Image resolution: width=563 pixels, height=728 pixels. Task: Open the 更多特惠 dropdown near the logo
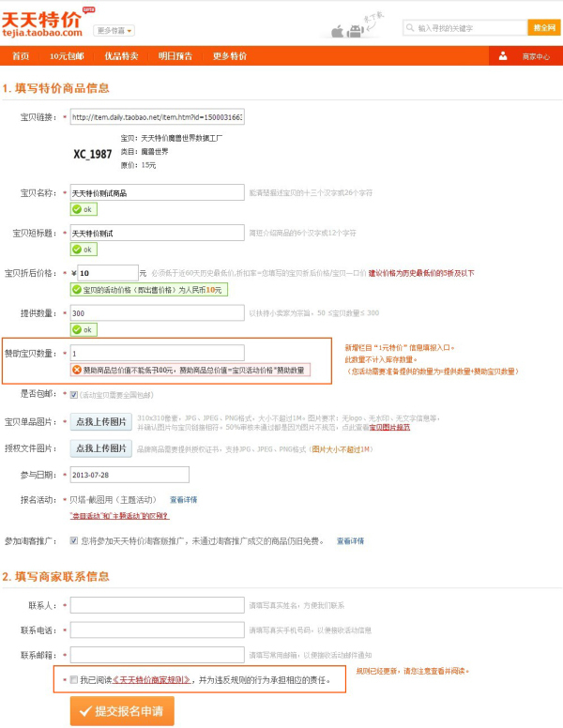(x=114, y=31)
